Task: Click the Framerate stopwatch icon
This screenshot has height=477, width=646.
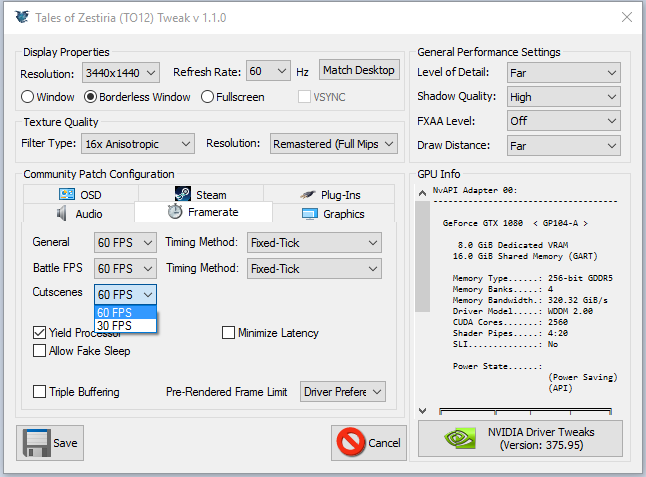Action: 175,211
